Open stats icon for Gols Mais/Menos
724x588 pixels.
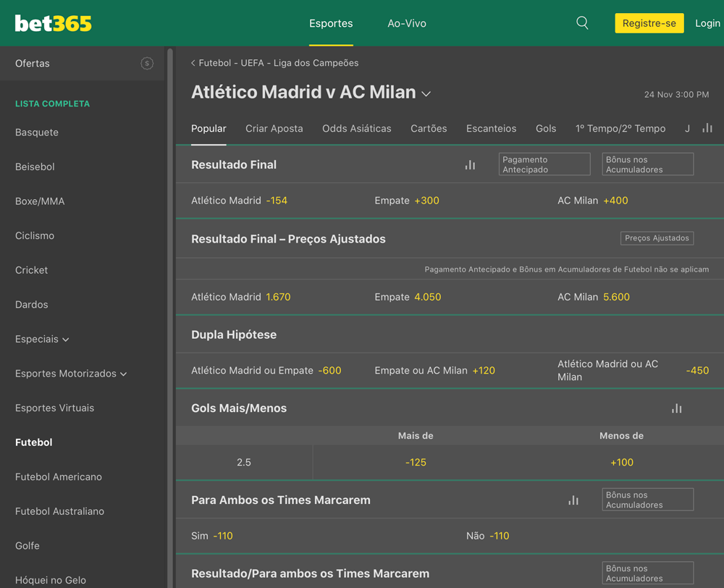(676, 408)
